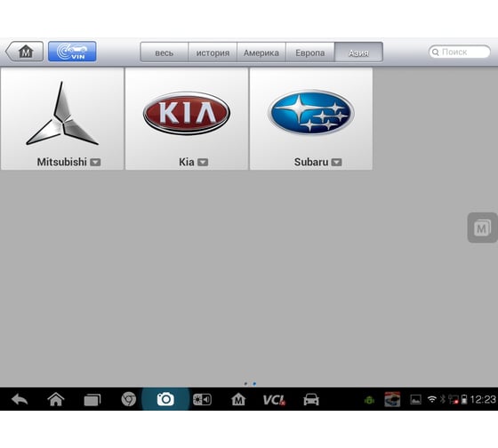
Task: Click the magnifier icon in search box
Action: (x=436, y=52)
